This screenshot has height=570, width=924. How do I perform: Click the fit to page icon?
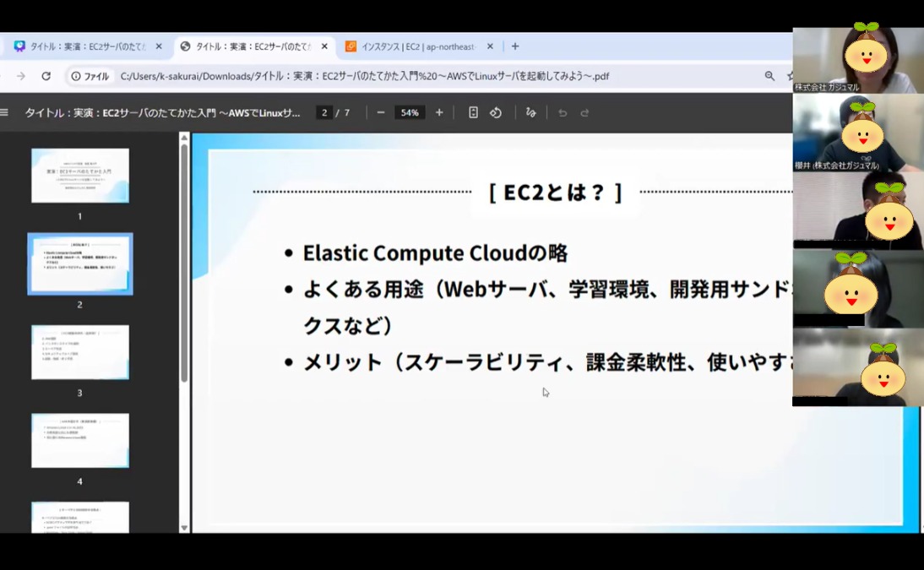click(473, 112)
